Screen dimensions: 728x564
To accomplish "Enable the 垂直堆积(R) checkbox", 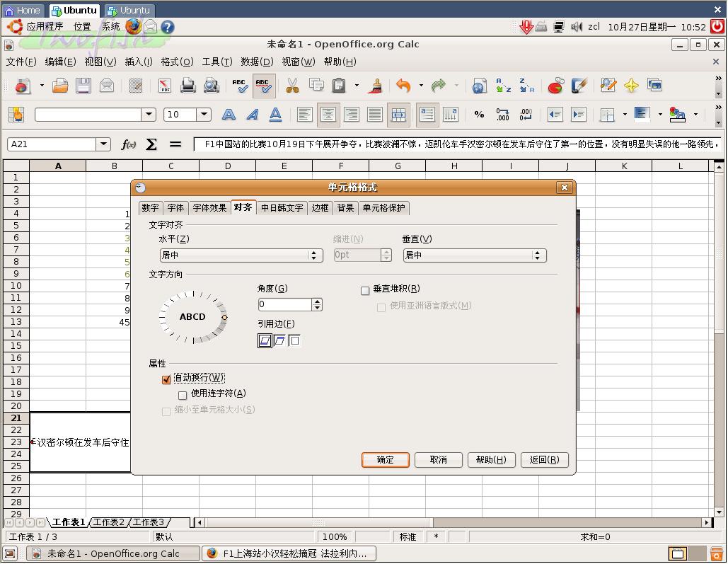I will pos(365,291).
